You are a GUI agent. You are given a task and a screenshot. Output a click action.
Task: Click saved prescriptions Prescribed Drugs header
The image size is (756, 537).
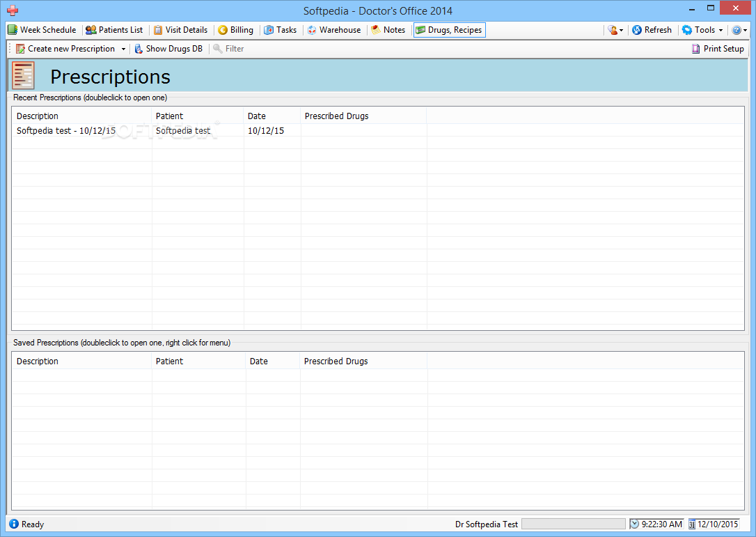click(364, 361)
